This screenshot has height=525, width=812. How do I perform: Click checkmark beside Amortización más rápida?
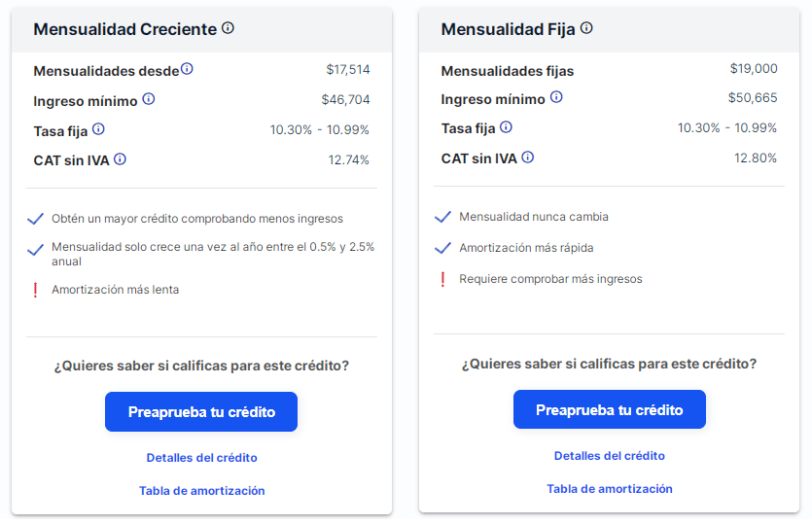443,248
